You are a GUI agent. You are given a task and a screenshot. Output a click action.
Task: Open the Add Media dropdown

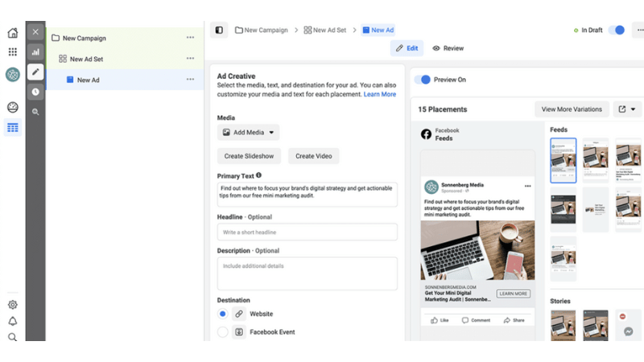point(249,133)
